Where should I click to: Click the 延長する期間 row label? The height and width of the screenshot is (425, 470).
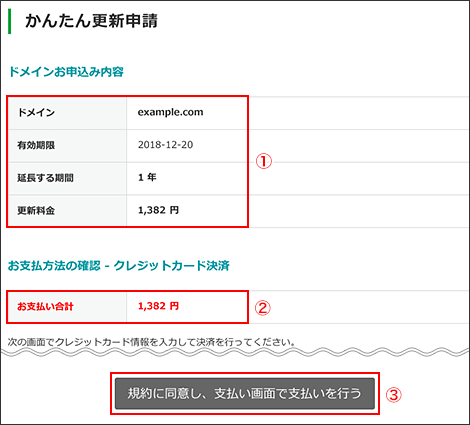[45, 178]
